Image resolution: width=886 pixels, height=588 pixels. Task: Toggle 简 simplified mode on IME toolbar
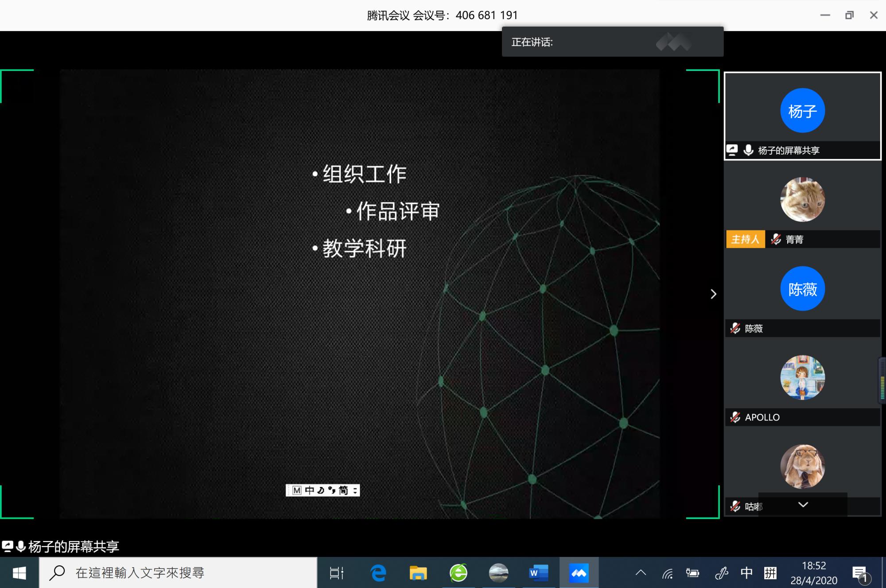[x=343, y=490]
